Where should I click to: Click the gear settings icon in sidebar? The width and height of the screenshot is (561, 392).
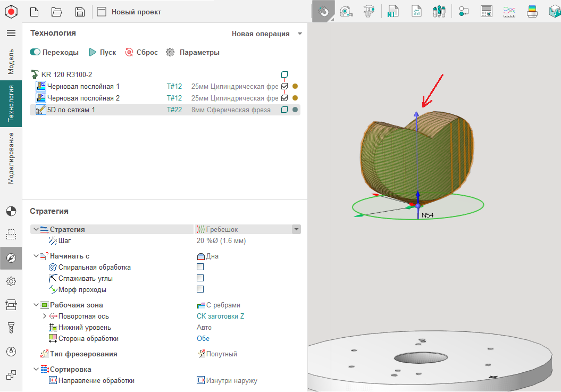(x=11, y=281)
